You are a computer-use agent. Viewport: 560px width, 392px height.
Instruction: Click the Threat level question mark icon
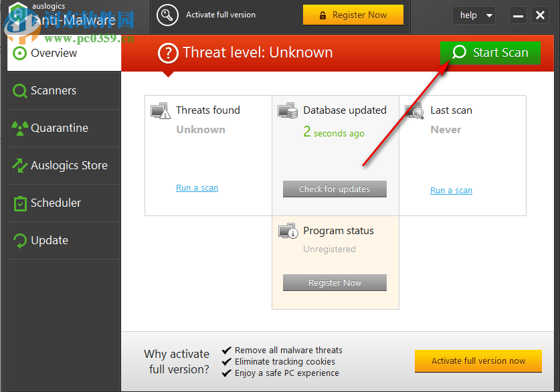168,53
